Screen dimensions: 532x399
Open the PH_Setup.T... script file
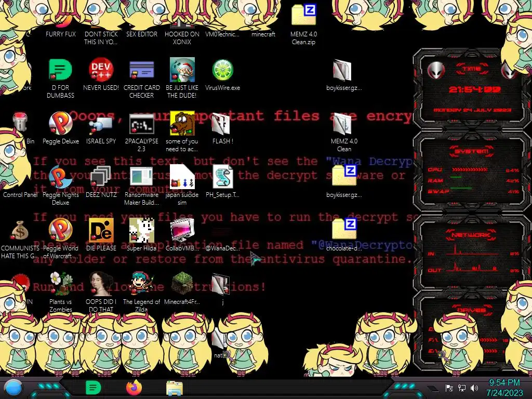[x=222, y=181]
